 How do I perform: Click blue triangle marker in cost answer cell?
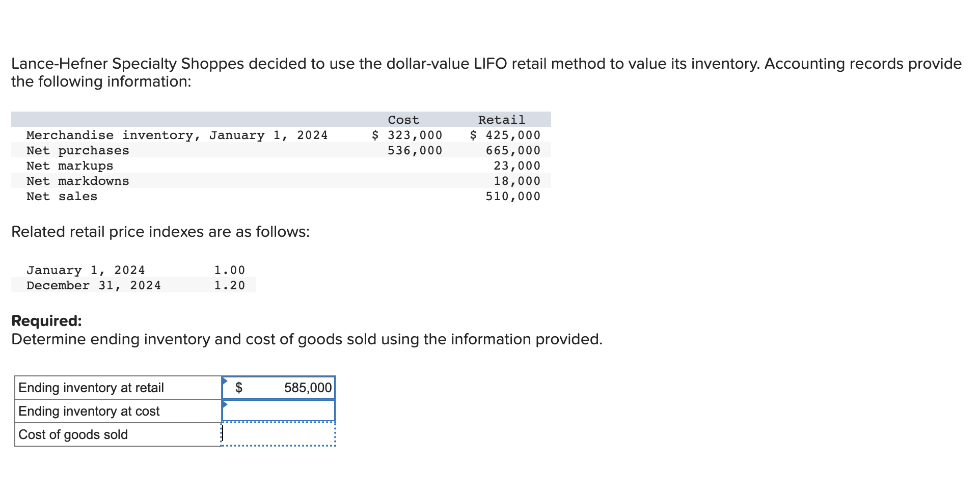pos(225,404)
